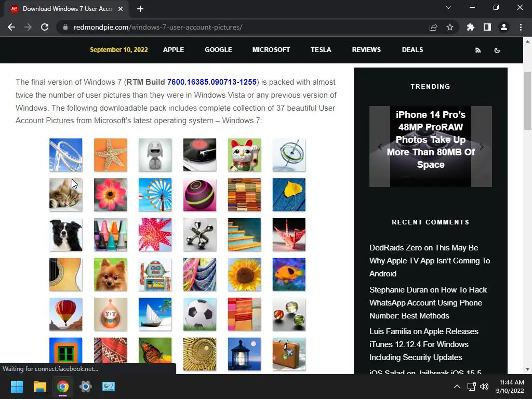
Task: Share this page from address bar
Action: [433, 27]
